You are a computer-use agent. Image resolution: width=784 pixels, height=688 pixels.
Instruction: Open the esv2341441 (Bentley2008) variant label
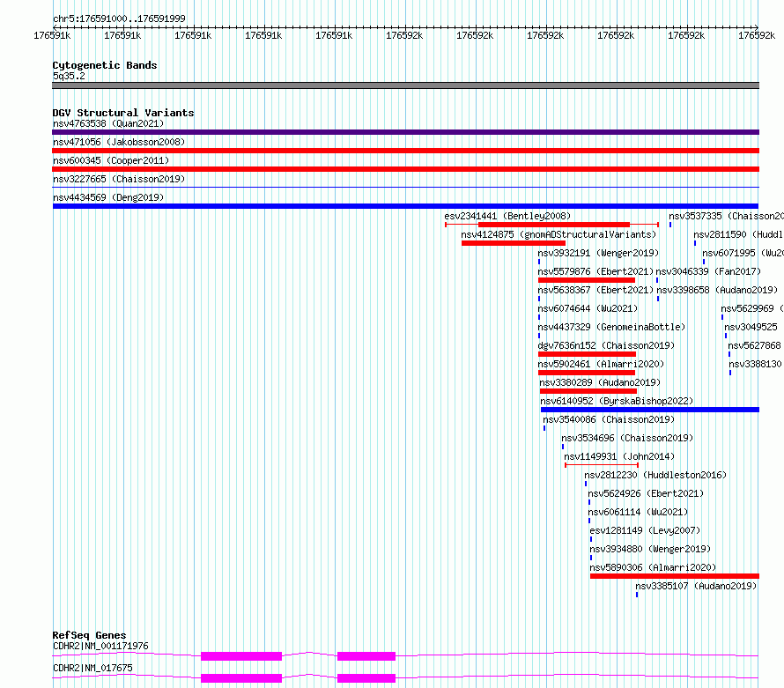[x=507, y=216]
